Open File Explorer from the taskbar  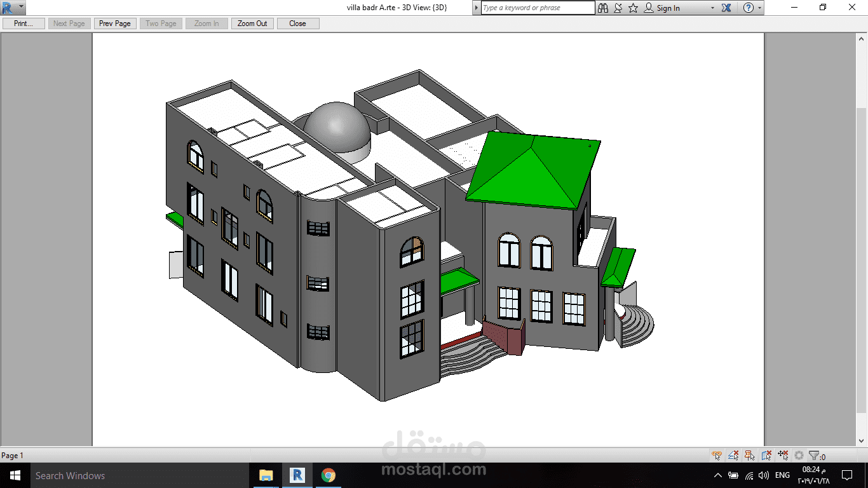coord(266,475)
